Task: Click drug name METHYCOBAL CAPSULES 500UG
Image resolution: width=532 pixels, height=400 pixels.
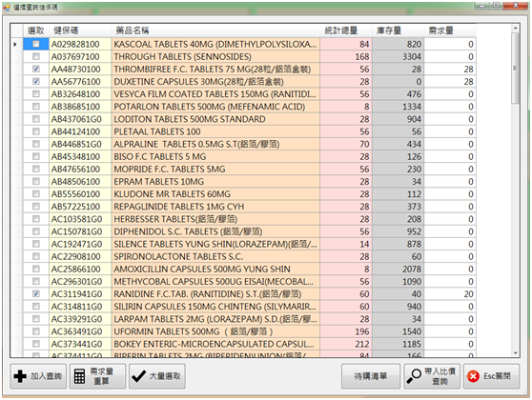Action: pos(215,281)
